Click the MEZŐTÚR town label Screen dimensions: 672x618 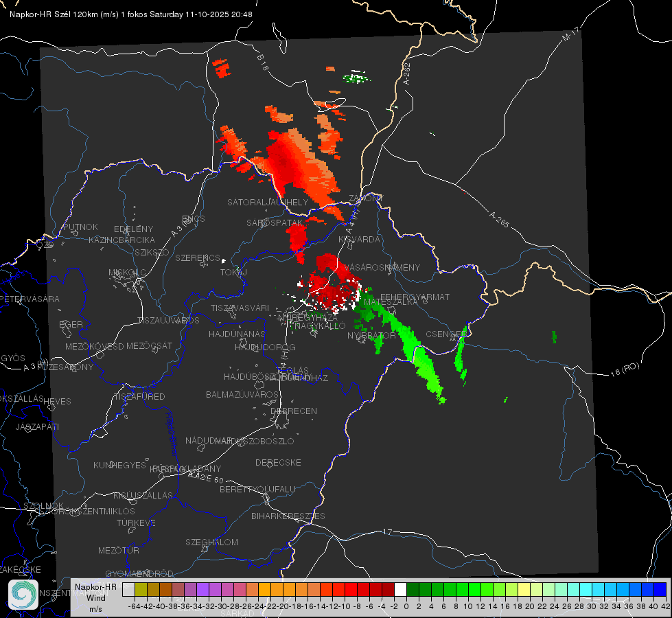(119, 550)
